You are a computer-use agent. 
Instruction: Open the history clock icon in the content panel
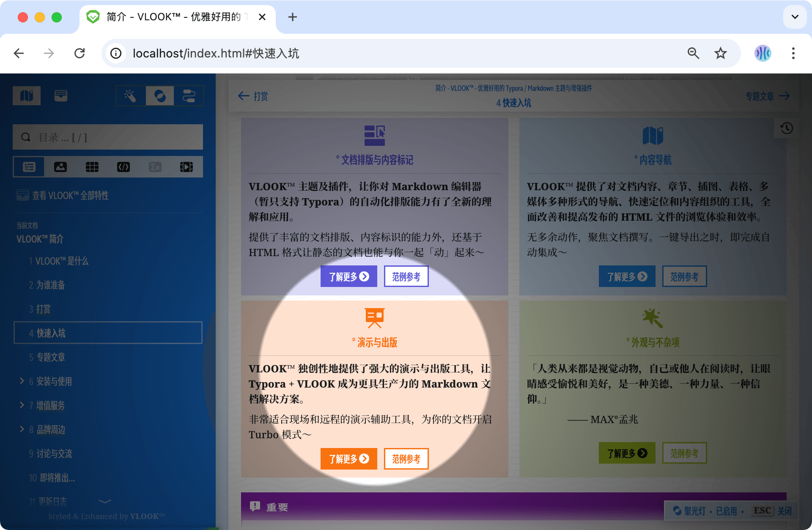pos(786,128)
